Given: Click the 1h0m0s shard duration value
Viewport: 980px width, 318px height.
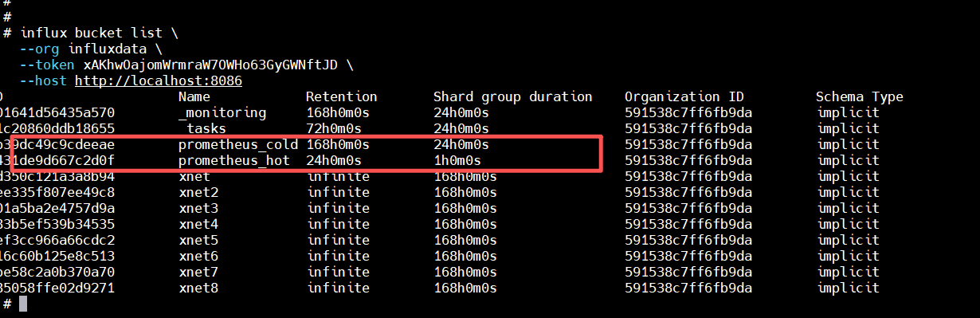Looking at the screenshot, I should click(x=457, y=161).
